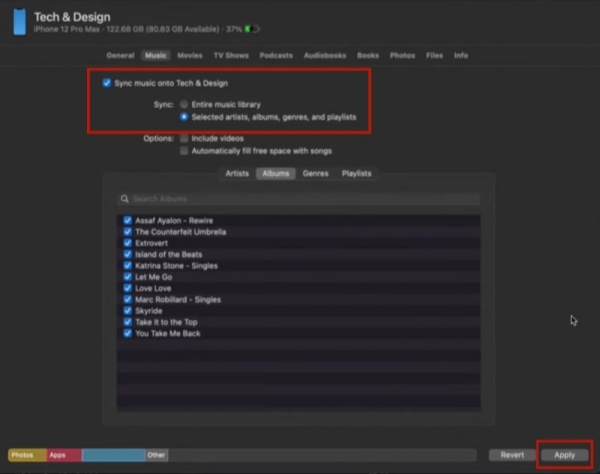The image size is (600, 474).
Task: Click the Revert button
Action: pyautogui.click(x=512, y=454)
